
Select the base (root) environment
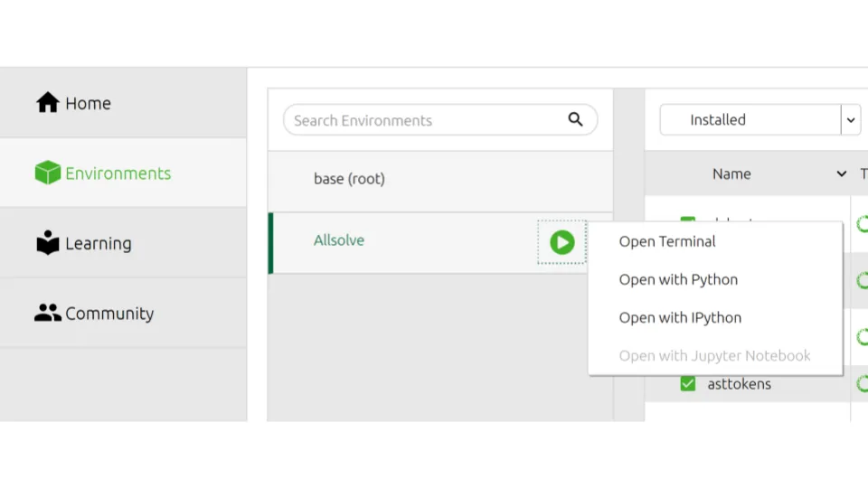(349, 179)
